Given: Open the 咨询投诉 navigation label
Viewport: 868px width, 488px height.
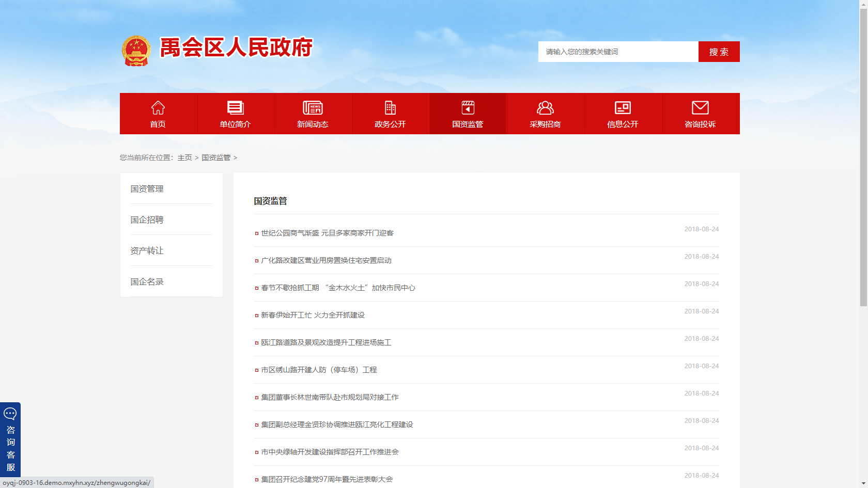Looking at the screenshot, I should point(700,124).
